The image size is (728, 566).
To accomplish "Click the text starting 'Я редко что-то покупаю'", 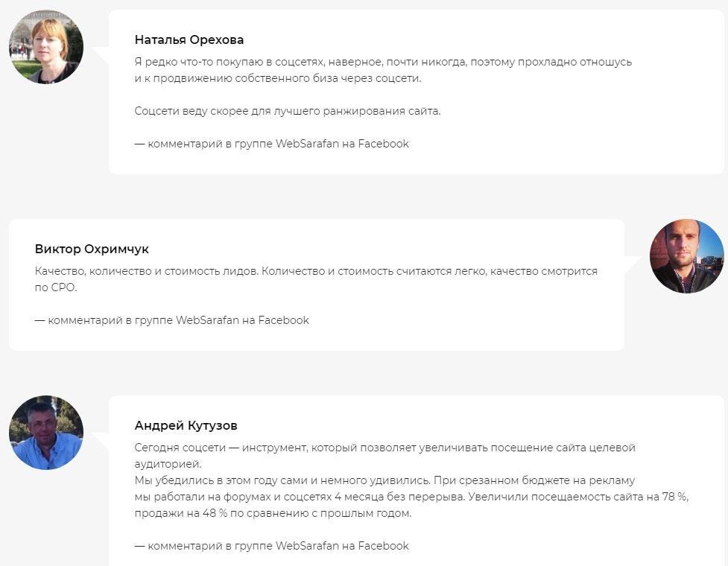I will 383,62.
